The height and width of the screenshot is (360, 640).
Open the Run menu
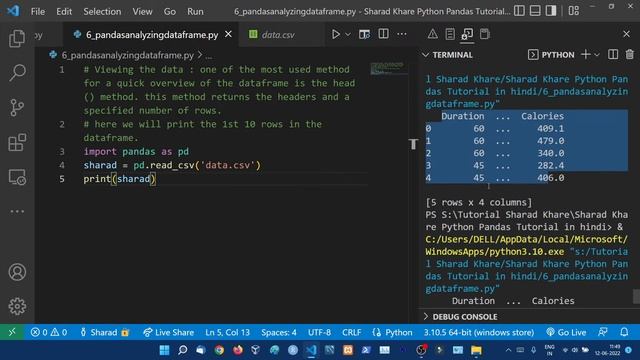click(x=195, y=11)
